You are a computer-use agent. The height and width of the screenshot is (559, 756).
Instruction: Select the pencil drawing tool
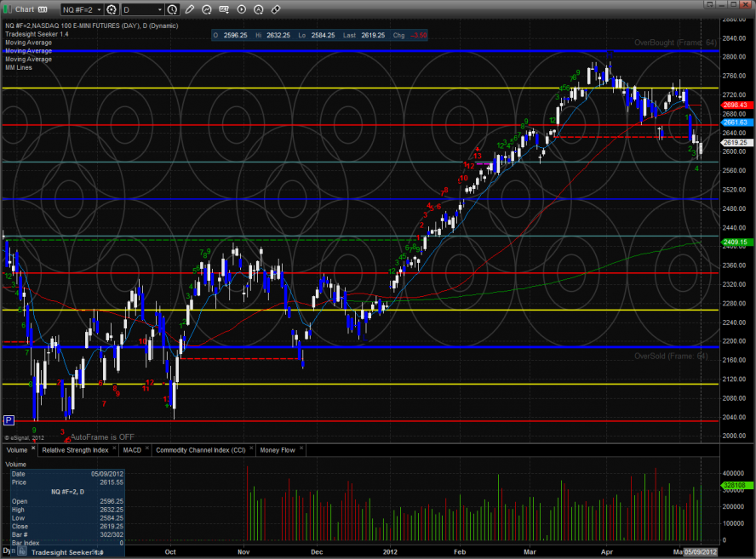190,10
